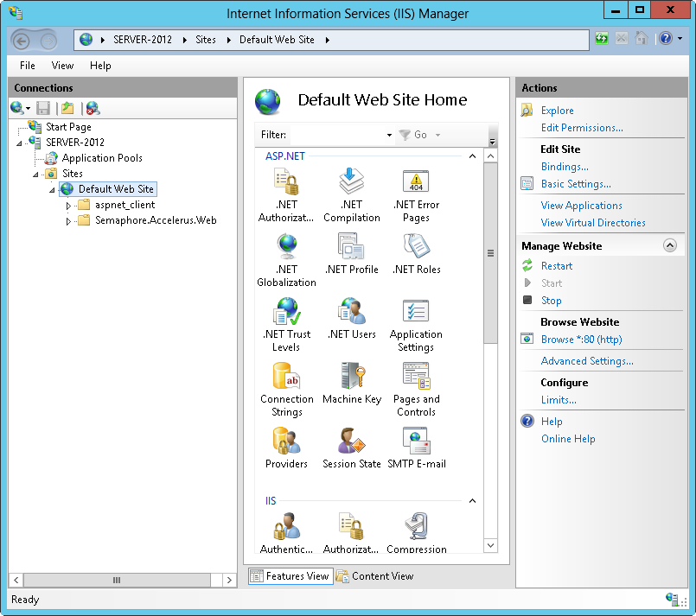
Task: Click the Home icon in address bar
Action: (x=641, y=39)
